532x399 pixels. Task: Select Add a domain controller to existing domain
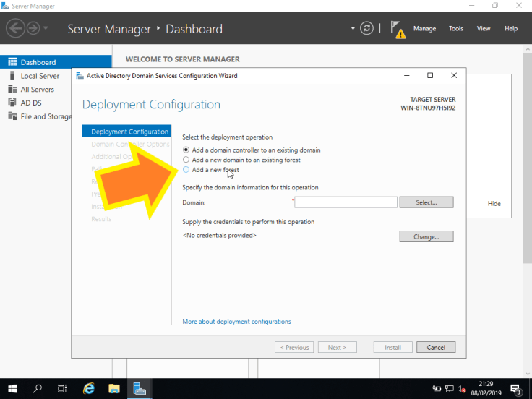[186, 150]
